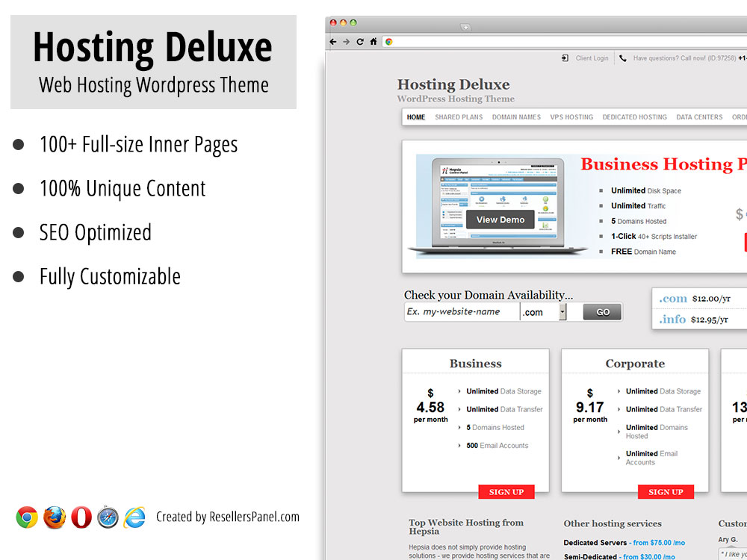Click the '$9.17 per month' price
The width and height of the screenshot is (747, 560).
click(590, 405)
